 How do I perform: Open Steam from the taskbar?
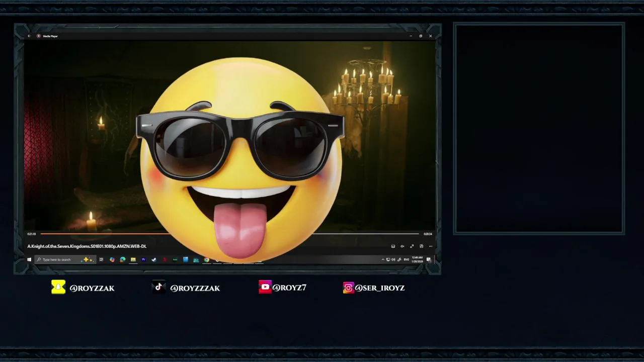(x=154, y=259)
